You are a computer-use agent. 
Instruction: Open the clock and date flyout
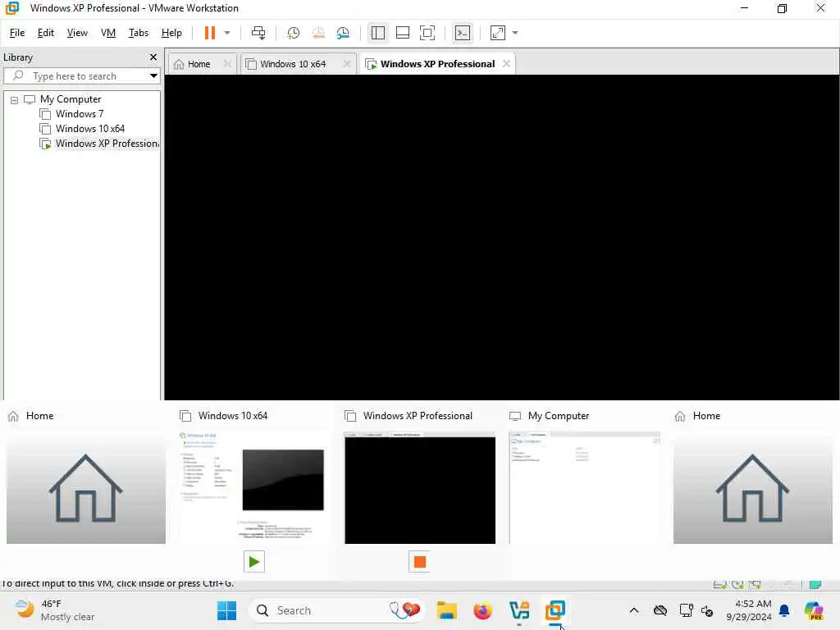coord(749,610)
